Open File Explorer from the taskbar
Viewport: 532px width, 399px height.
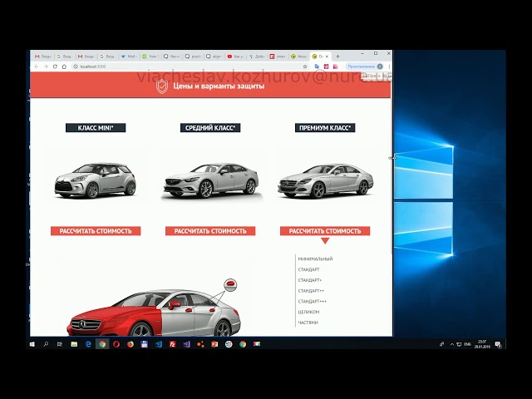74,344
